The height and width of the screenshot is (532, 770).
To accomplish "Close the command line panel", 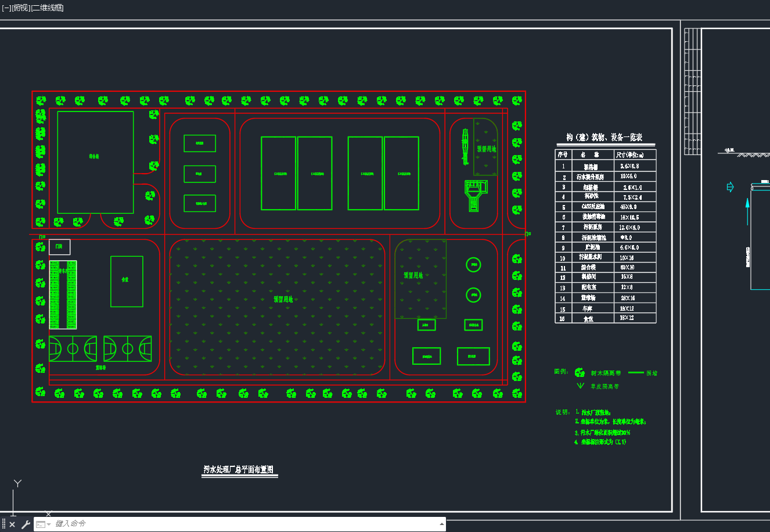I will pos(12,524).
